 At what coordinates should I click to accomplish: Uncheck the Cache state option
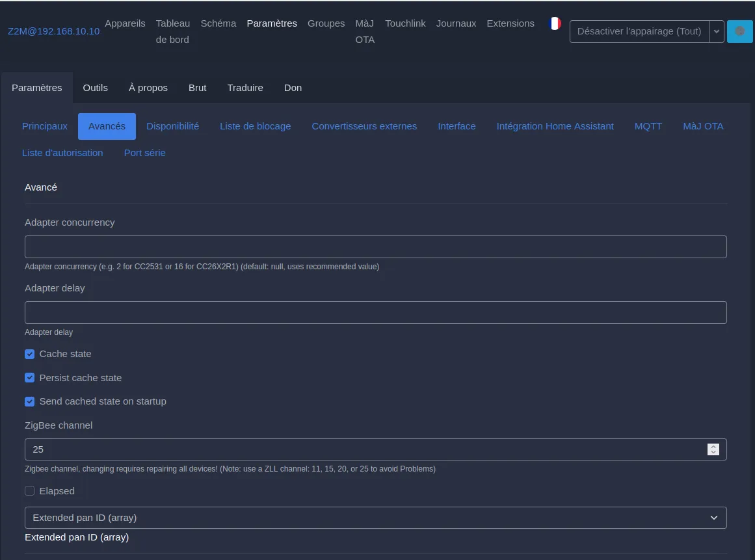[29, 354]
